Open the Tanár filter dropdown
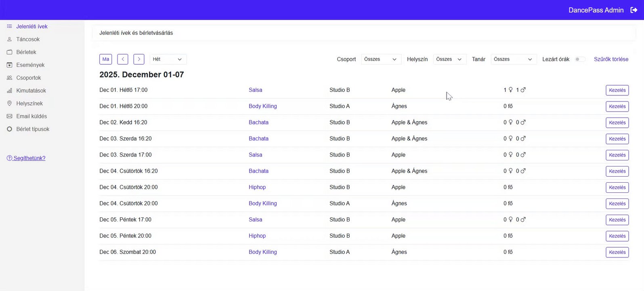Viewport: 644px width, 291px height. (x=513, y=59)
